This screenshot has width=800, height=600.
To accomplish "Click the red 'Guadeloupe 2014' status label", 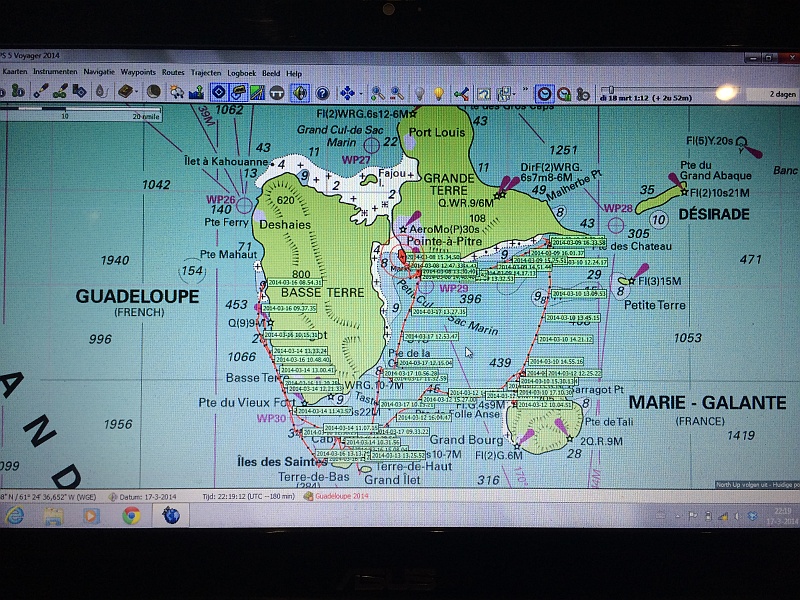I will tap(341, 496).
